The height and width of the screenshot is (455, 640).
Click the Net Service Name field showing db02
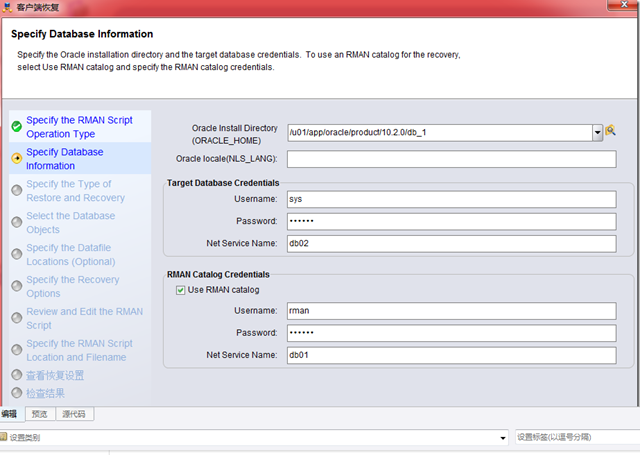(x=451, y=244)
